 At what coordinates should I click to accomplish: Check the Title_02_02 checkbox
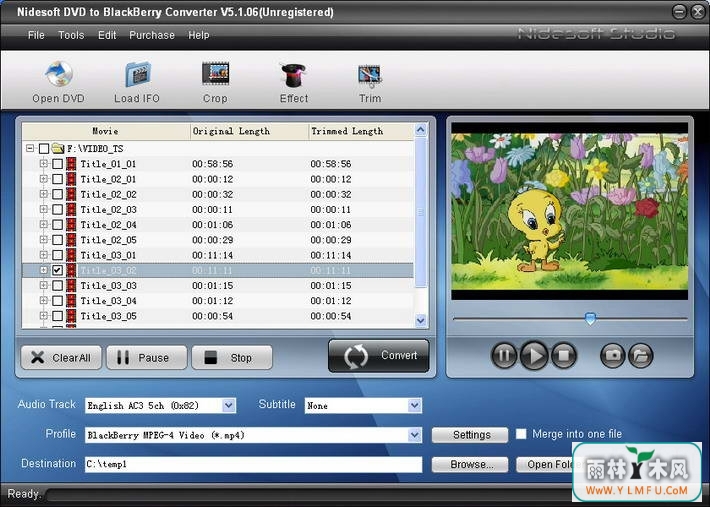tap(58, 194)
